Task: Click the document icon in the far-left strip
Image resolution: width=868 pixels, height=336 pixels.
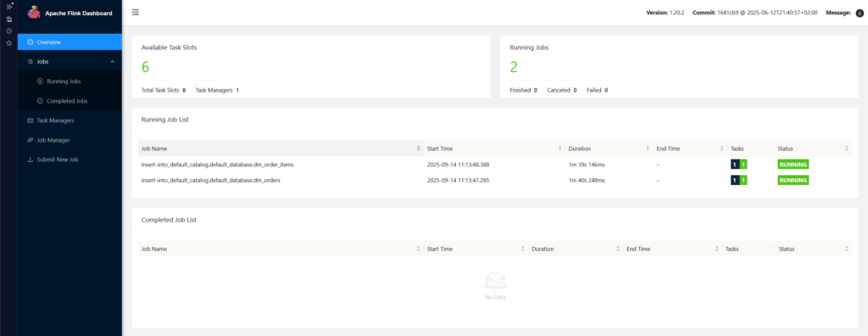Action: [8, 19]
